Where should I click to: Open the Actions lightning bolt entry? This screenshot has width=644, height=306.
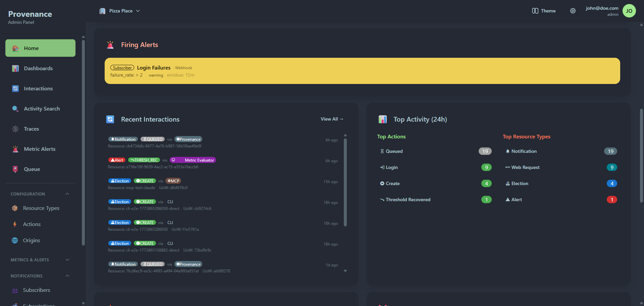click(x=15, y=224)
